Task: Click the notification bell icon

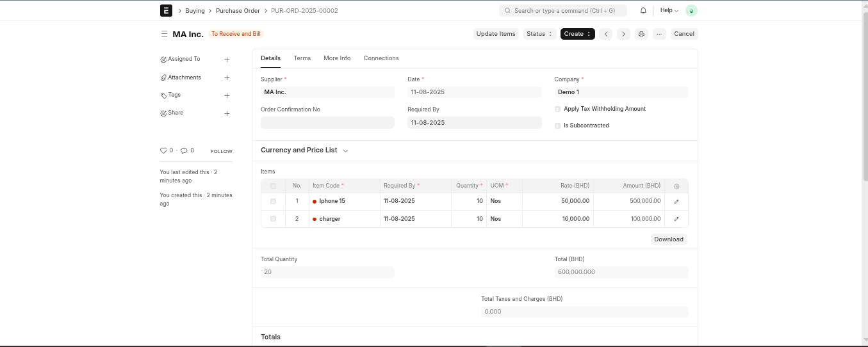Action: click(643, 11)
